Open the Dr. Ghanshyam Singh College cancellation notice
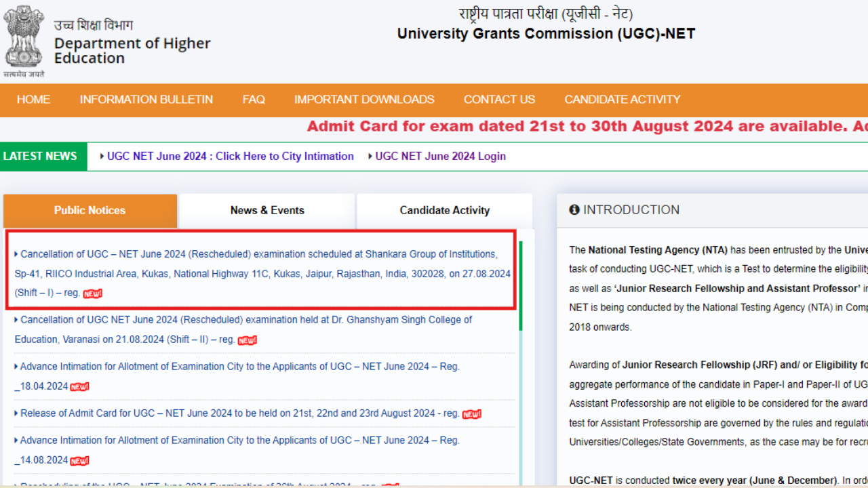 pyautogui.click(x=243, y=329)
